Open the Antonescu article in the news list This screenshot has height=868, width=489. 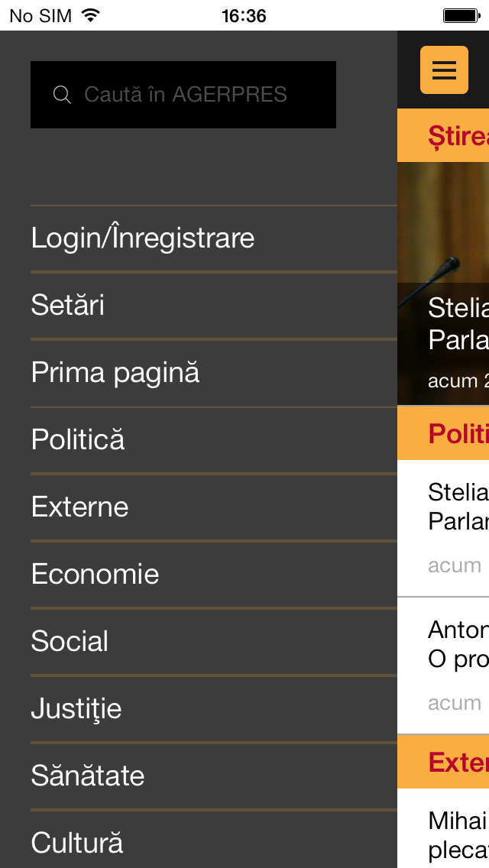tap(443, 666)
